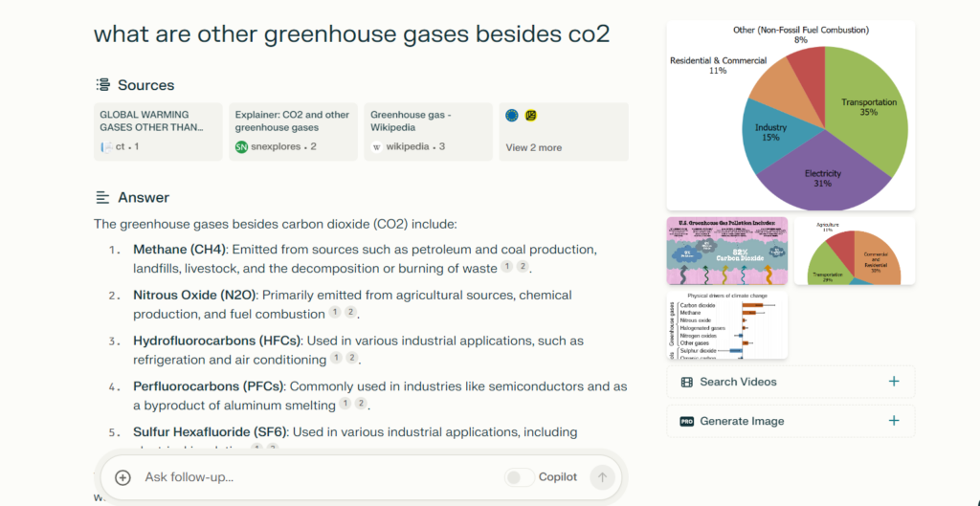Click the 'Other (Non-Fossil Fuel Combustion)' chart label
This screenshot has height=506, width=980.
point(801,34)
